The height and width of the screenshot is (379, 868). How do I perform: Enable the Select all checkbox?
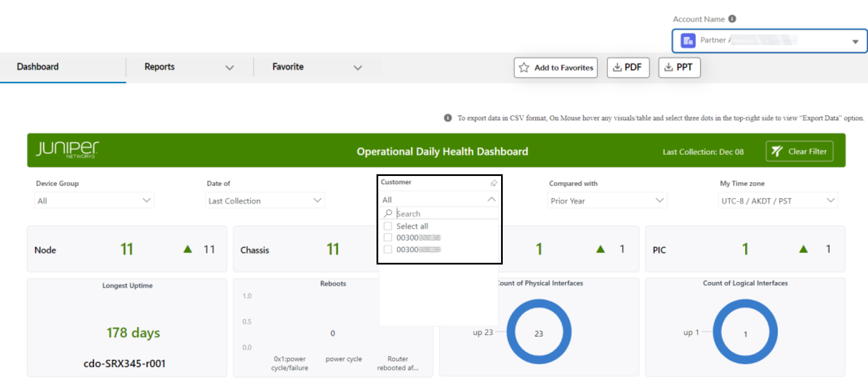pos(387,226)
